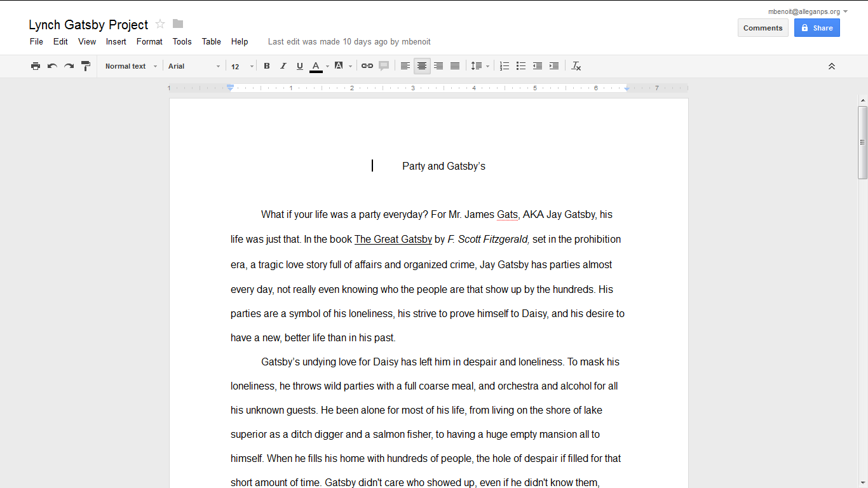Open the Edit menu
The height and width of the screenshot is (488, 868).
coord(60,41)
